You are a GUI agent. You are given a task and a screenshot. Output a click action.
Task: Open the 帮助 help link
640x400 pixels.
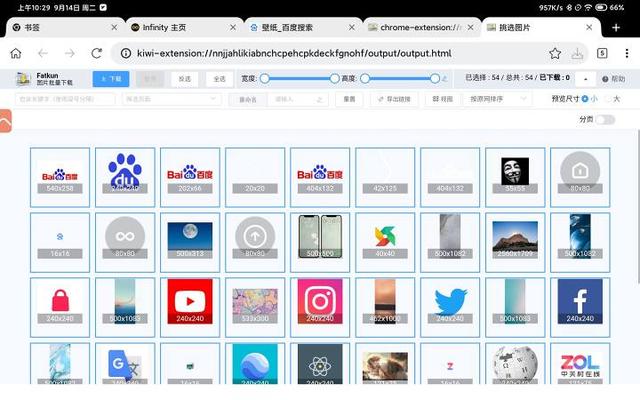(613, 79)
